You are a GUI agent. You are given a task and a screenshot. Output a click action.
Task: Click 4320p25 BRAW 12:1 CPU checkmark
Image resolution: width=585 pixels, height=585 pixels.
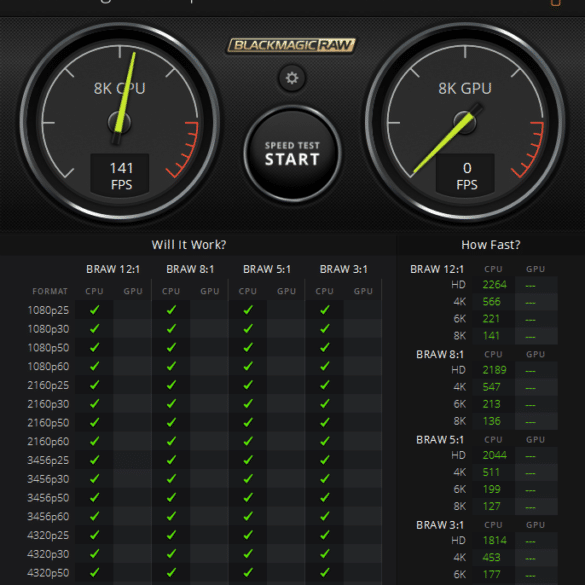click(94, 535)
